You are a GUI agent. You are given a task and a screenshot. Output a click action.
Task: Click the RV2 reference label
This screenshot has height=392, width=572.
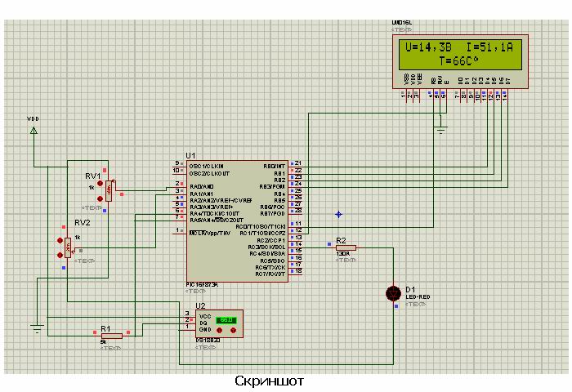coord(82,223)
